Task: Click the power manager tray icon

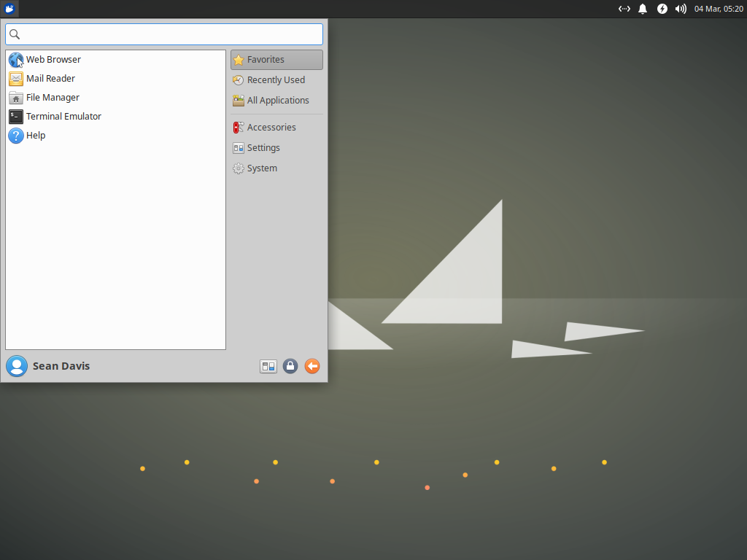Action: [x=662, y=9]
